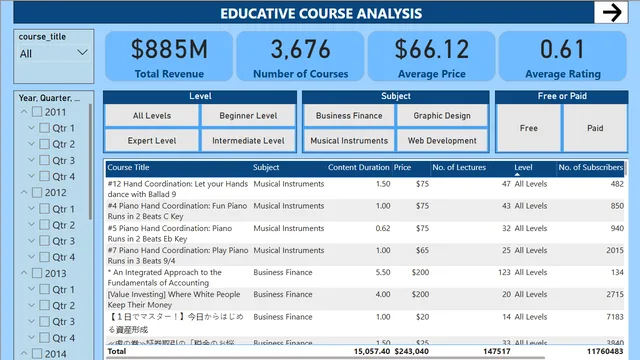Check the 2011 year checkbox

coord(37,112)
